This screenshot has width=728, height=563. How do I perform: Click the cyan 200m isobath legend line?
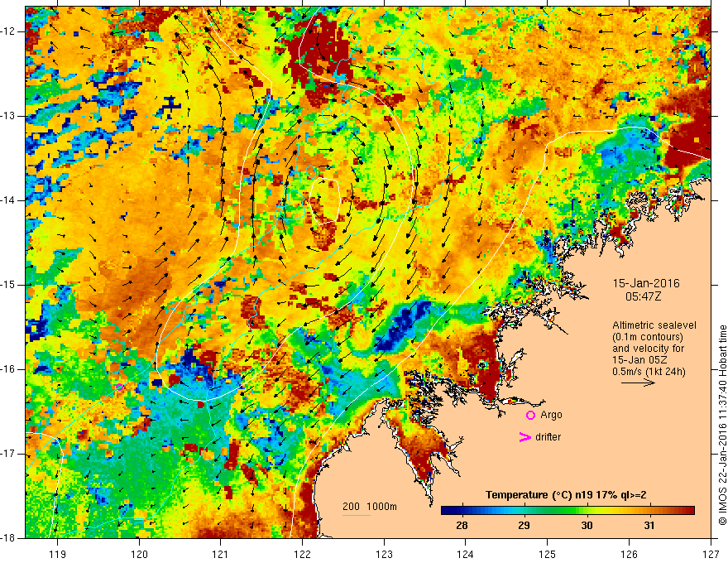[357, 515]
